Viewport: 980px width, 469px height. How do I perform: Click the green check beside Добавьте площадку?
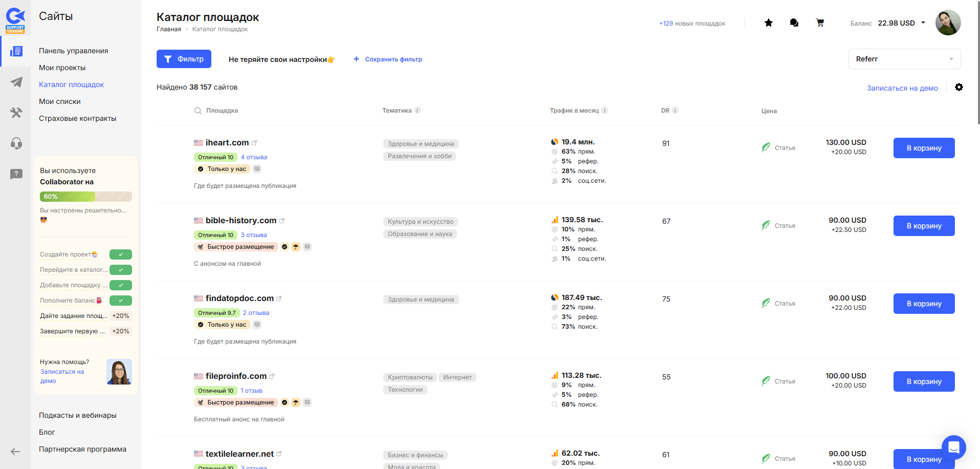coord(121,285)
